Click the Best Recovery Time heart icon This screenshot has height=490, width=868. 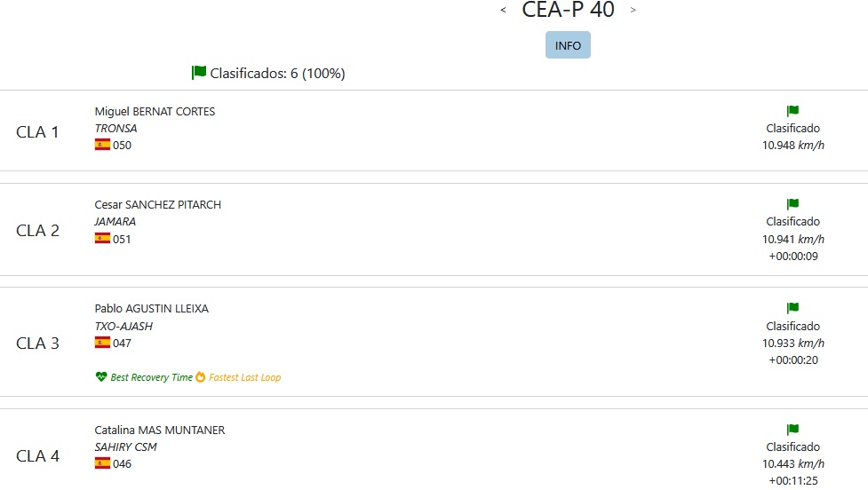click(x=100, y=377)
